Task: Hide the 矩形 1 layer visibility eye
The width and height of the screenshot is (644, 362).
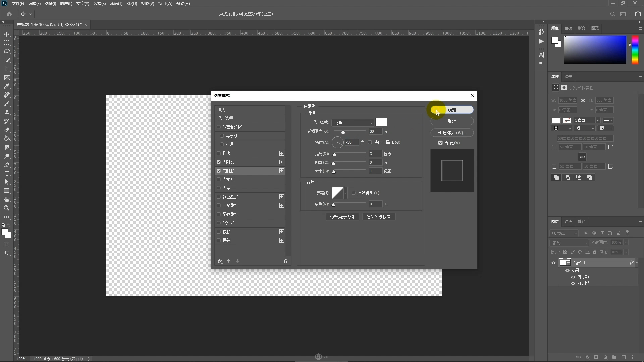Action: [x=553, y=263]
